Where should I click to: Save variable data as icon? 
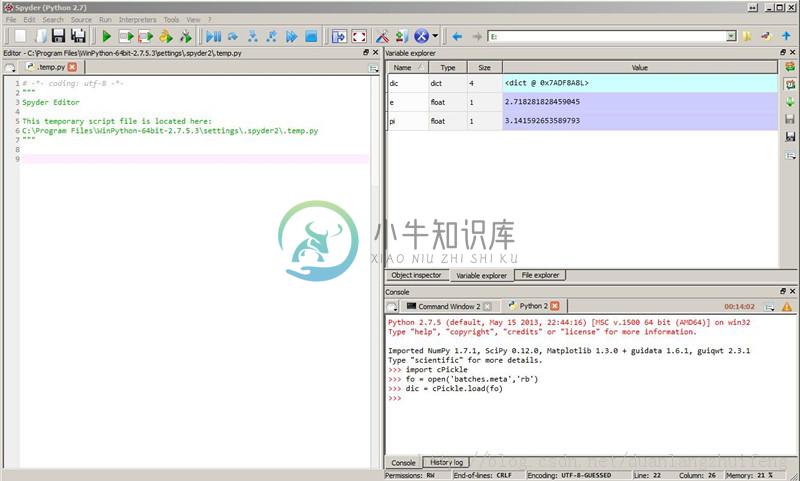(790, 137)
